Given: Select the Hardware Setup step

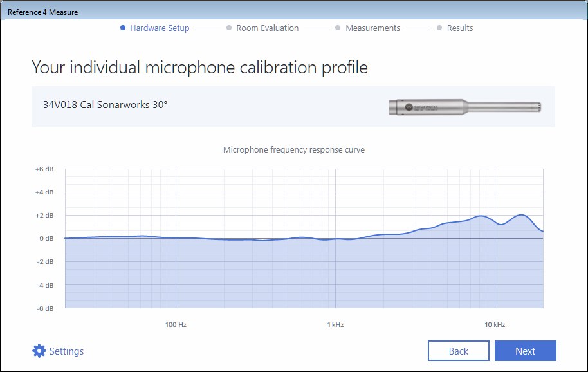Looking at the screenshot, I should [160, 28].
